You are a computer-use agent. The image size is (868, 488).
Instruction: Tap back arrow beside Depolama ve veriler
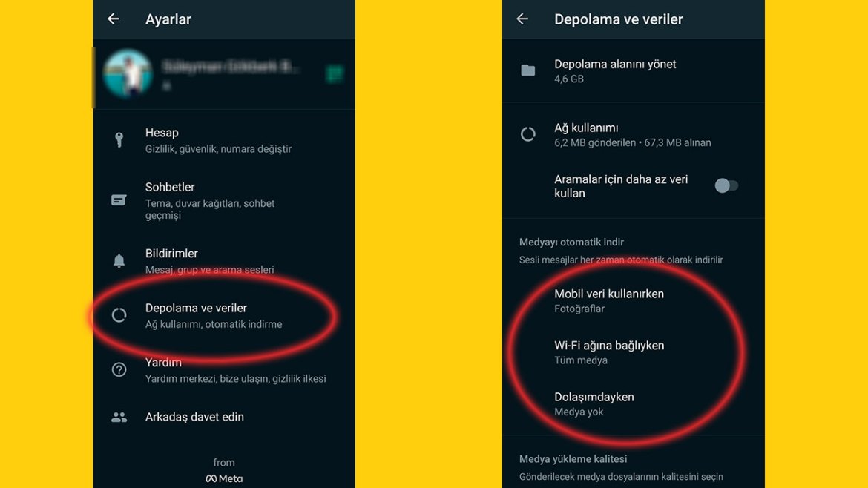[522, 19]
